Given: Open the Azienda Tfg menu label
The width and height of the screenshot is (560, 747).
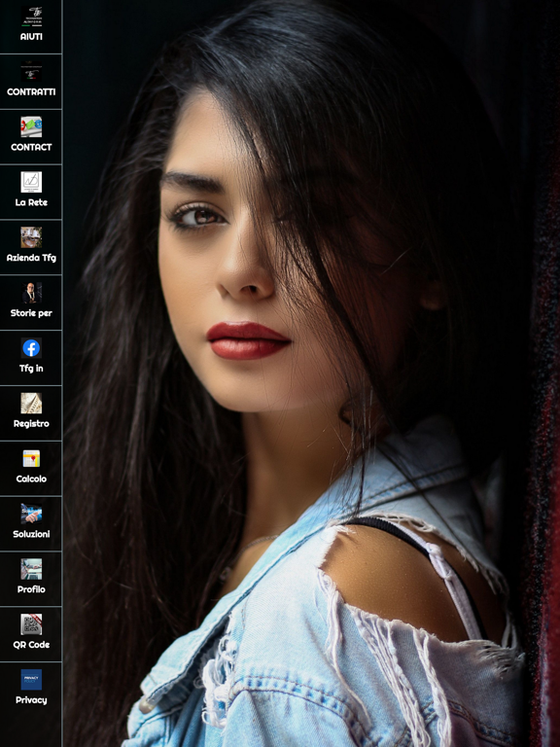Looking at the screenshot, I should pos(31,258).
